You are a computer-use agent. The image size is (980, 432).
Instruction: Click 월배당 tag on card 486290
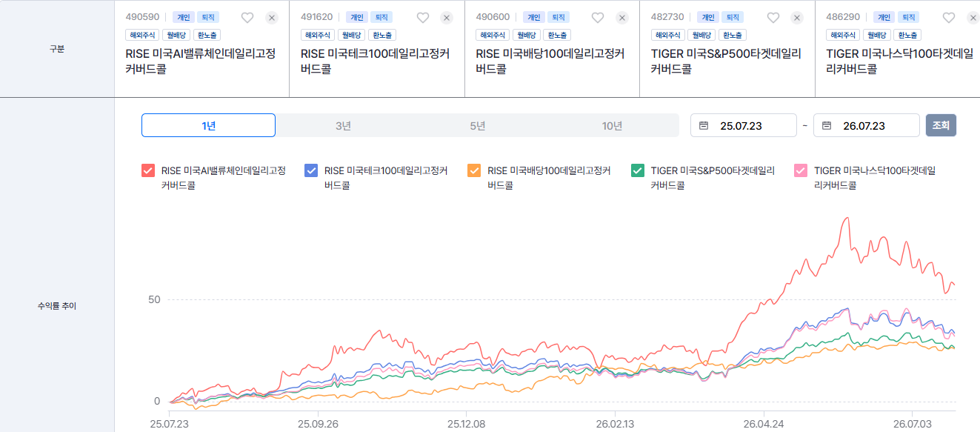click(x=877, y=35)
